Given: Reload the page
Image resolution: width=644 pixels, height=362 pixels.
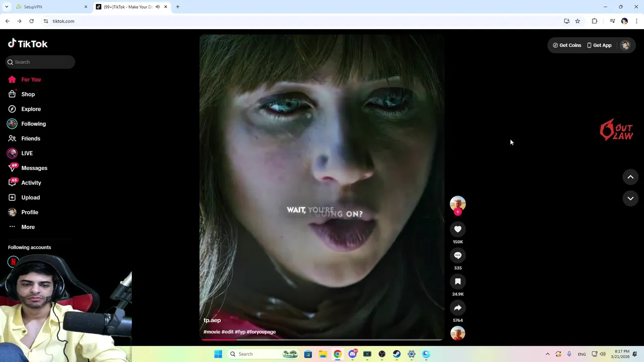Looking at the screenshot, I should [31, 21].
